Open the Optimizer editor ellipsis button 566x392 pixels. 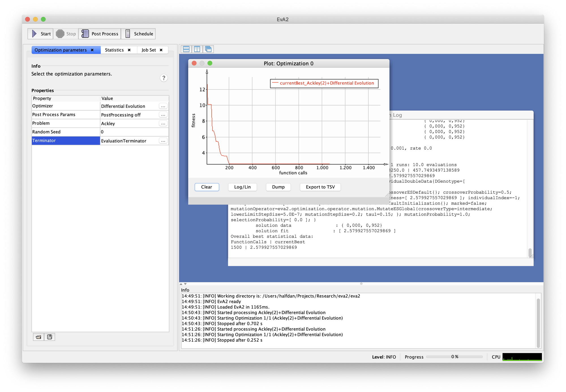point(163,106)
